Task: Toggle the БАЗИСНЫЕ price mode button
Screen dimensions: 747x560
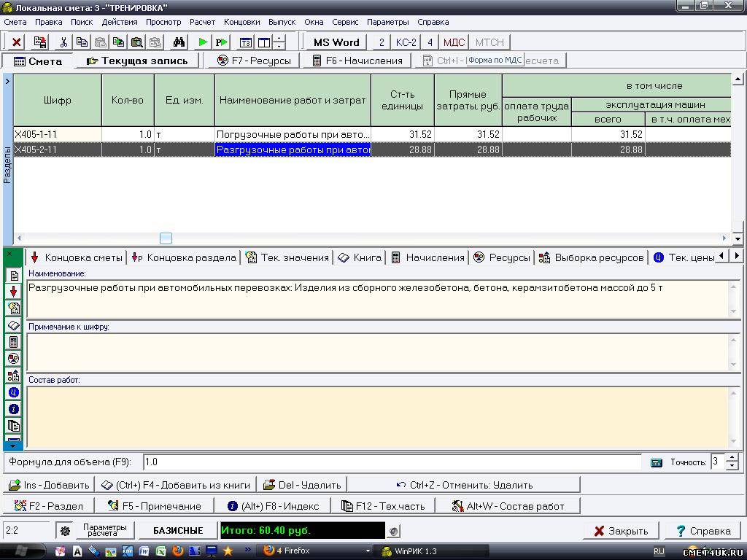Action: [177, 531]
